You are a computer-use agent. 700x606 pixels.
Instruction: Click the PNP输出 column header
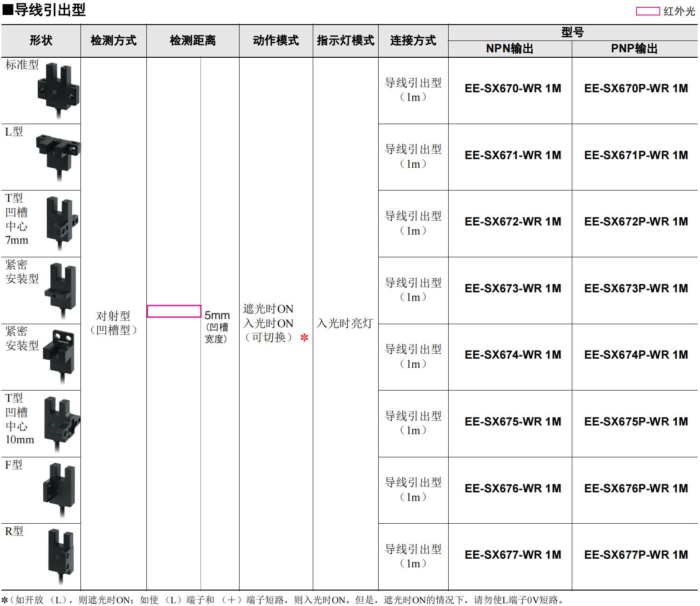tap(635, 49)
